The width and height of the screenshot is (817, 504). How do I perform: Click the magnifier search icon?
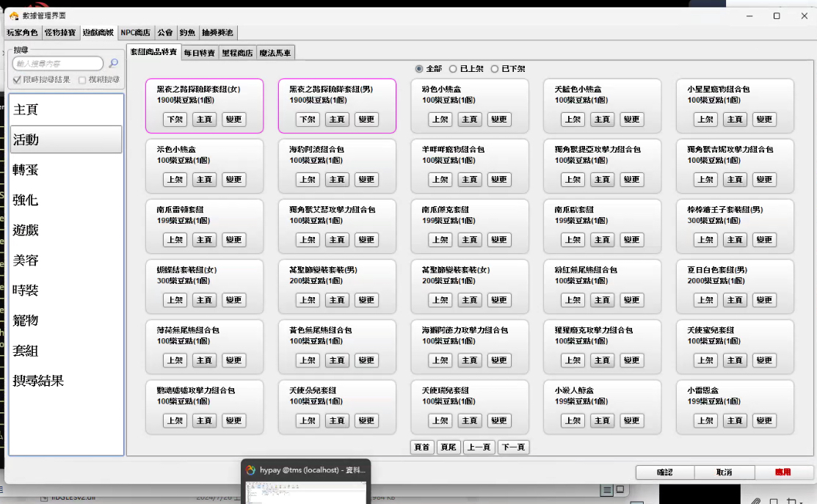(x=113, y=64)
